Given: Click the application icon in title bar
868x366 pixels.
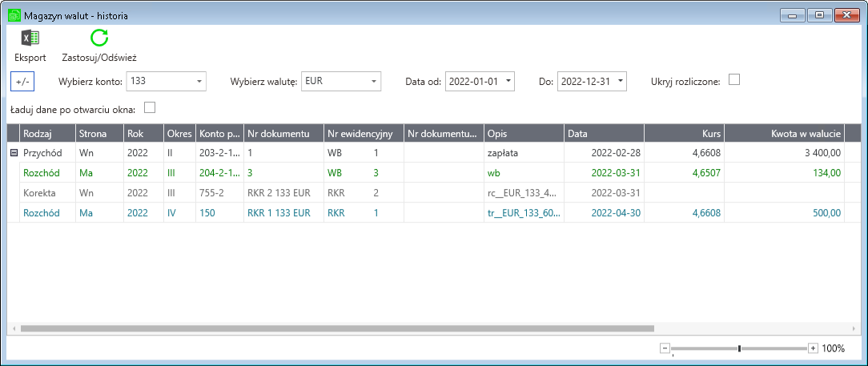Looking at the screenshot, I should (x=14, y=15).
